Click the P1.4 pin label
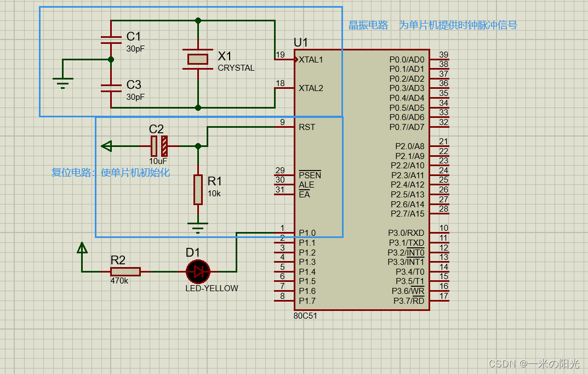 307,271
